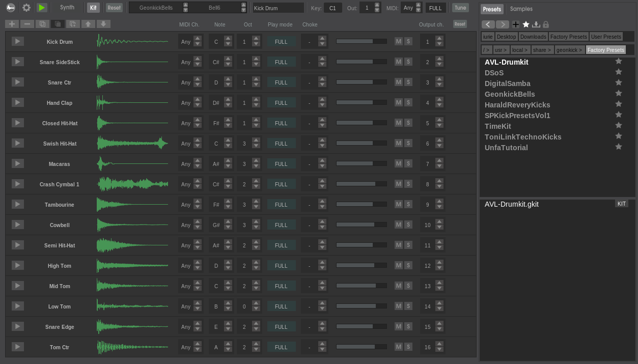Mute the Snare Edge instrument
Image resolution: width=638 pixels, height=364 pixels.
click(399, 326)
